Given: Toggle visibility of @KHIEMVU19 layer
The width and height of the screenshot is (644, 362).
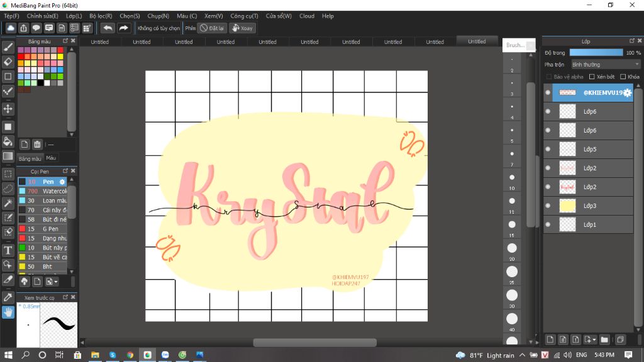Looking at the screenshot, I should click(548, 92).
